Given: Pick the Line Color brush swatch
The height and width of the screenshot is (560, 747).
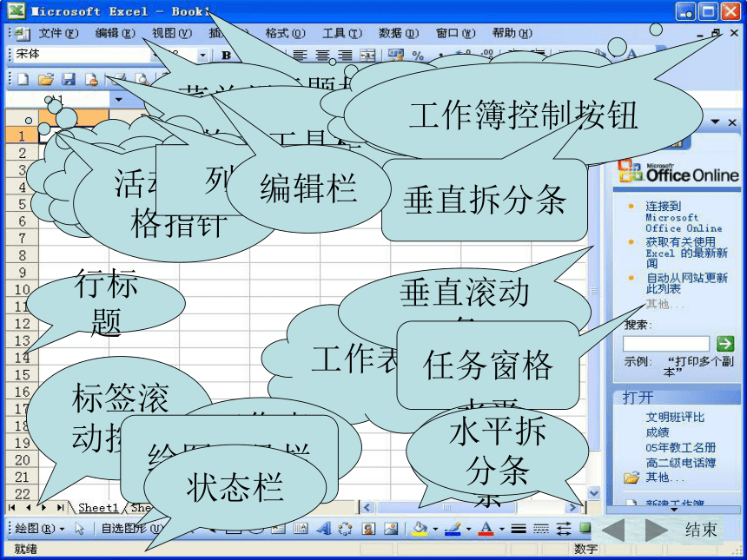Looking at the screenshot, I should pyautogui.click(x=453, y=528).
